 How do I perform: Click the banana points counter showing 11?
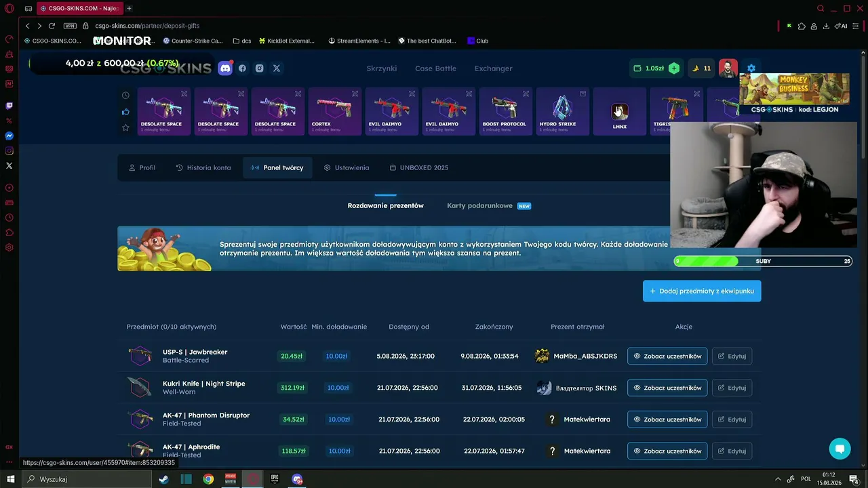(x=701, y=68)
